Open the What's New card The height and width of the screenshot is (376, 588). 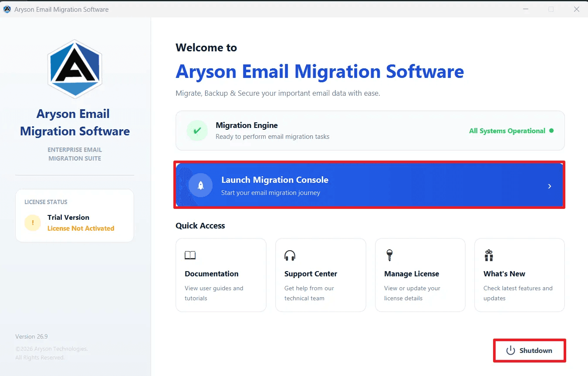pos(520,275)
